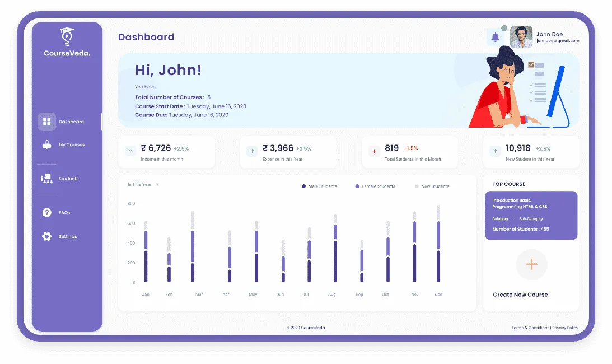Image resolution: width=612 pixels, height=364 pixels.
Task: Select the My Courses menu item label
Action: (72, 144)
